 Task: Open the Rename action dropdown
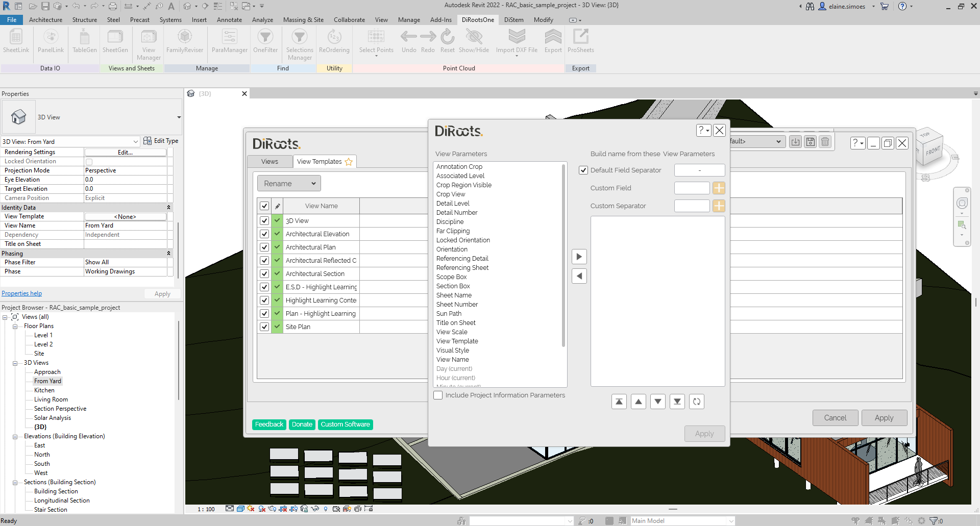point(289,184)
